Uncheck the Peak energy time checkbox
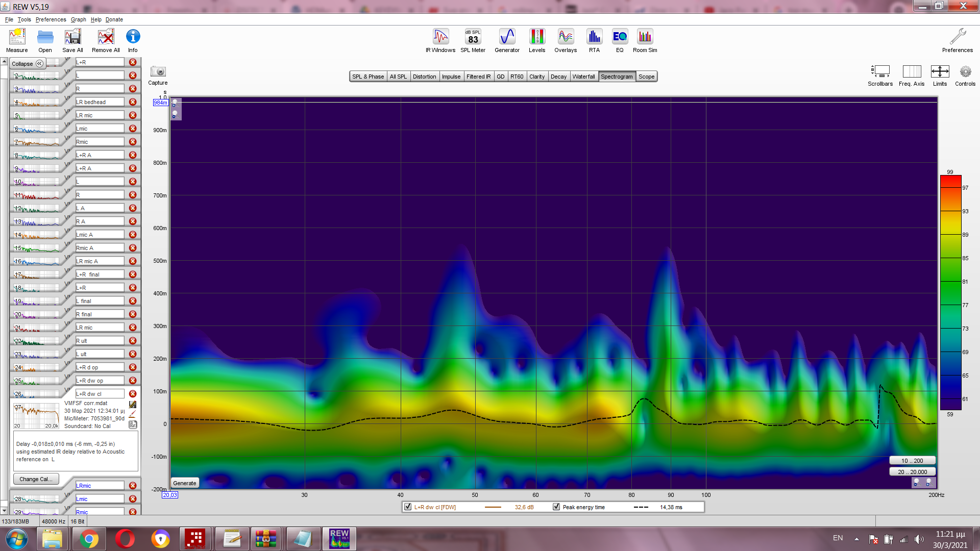Viewport: 980px width, 551px height. (556, 507)
